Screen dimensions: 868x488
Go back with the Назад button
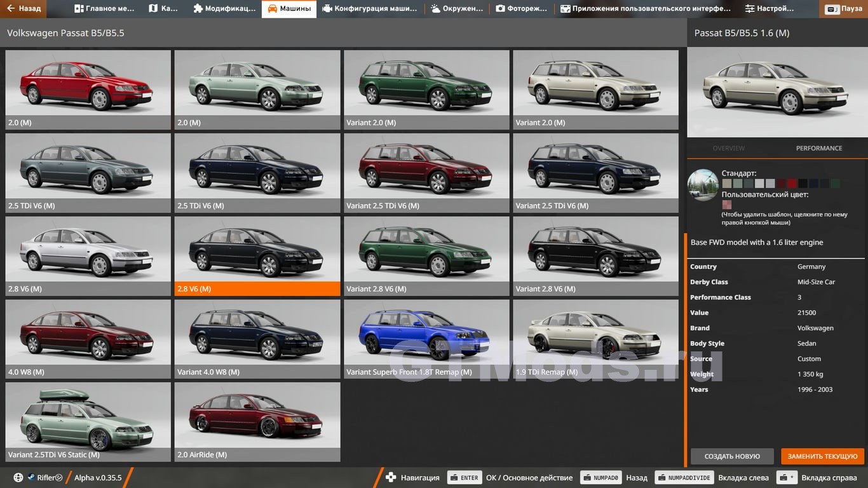(24, 9)
